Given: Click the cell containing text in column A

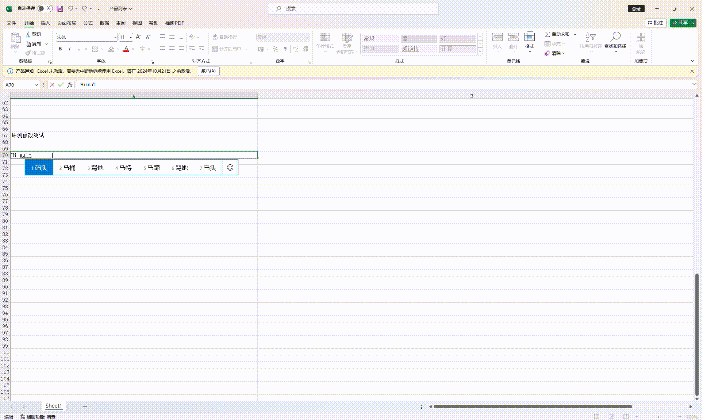Looking at the screenshot, I should tap(133, 135).
